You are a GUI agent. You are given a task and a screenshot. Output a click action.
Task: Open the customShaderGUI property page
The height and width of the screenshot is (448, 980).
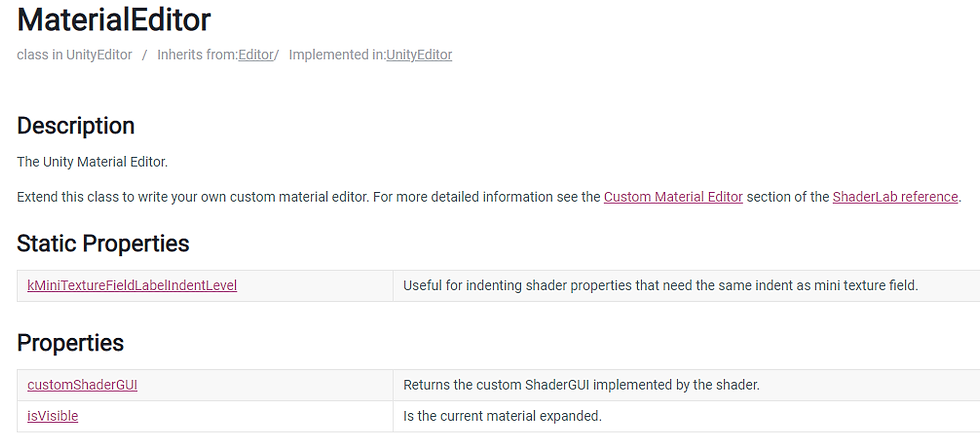82,385
